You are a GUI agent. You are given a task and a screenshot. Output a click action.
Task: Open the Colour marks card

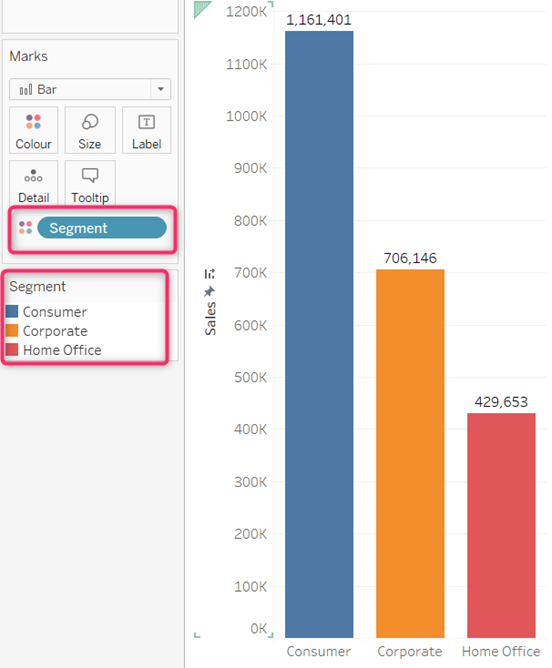click(34, 130)
